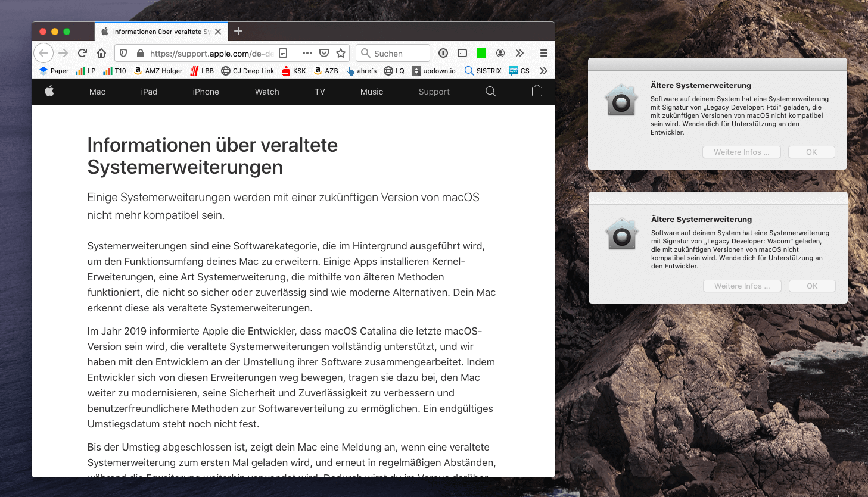Click the Apple logo in navigation
The image size is (868, 497).
49,91
